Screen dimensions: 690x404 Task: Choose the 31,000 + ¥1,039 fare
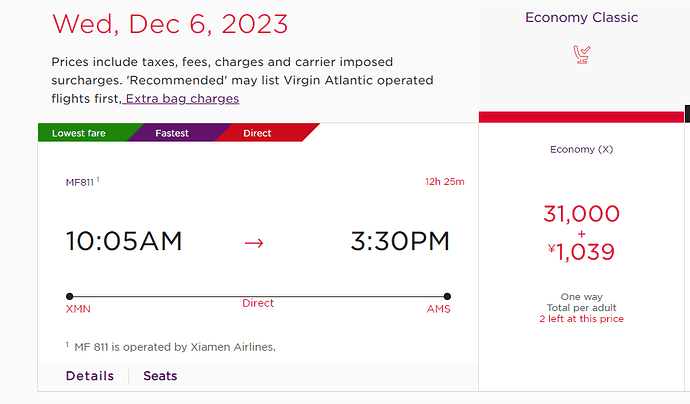581,233
